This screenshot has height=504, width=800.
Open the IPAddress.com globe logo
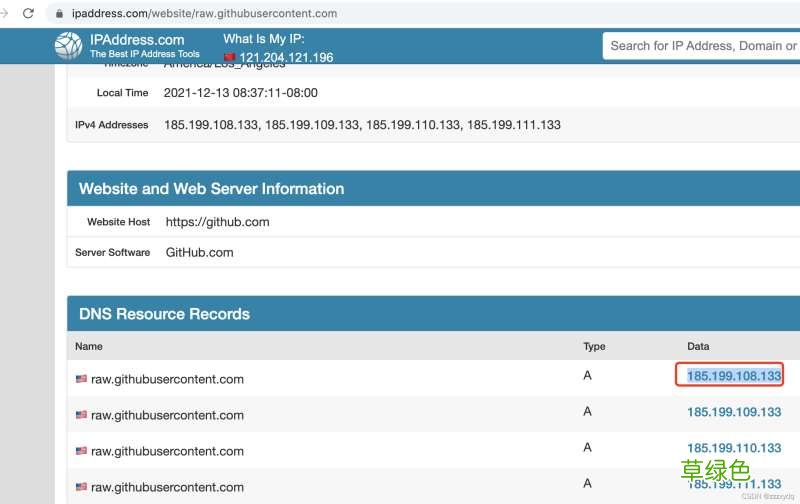pyautogui.click(x=68, y=46)
